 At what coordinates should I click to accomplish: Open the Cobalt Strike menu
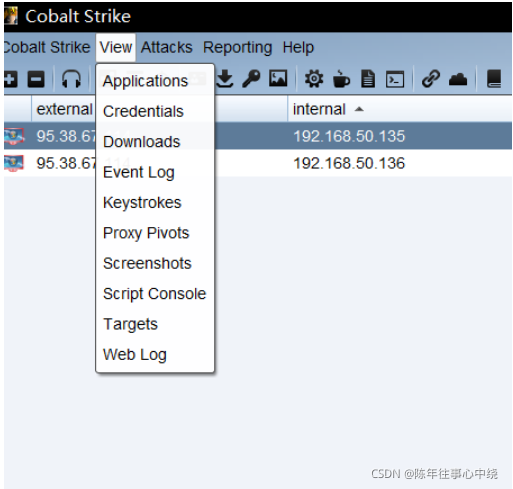(x=47, y=47)
